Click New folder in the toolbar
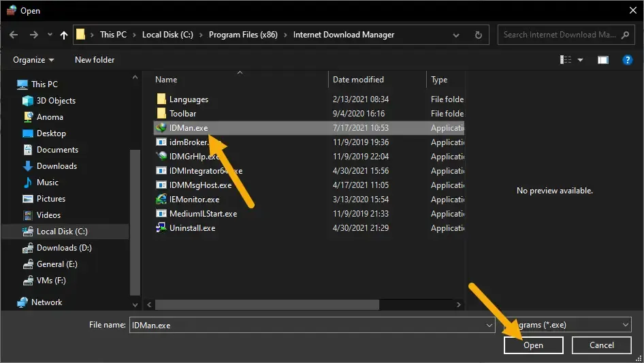The height and width of the screenshot is (363, 644). pyautogui.click(x=95, y=60)
